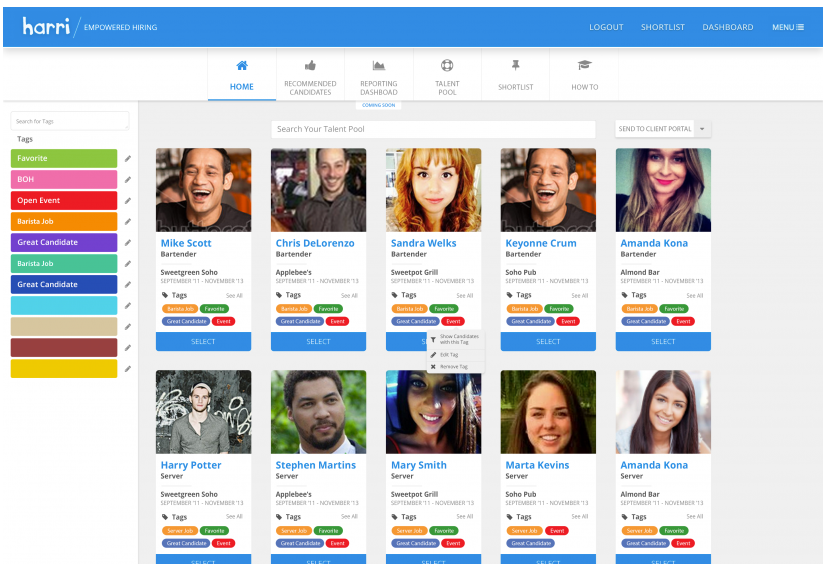
Task: Select the red Open Event tag
Action: click(x=64, y=200)
